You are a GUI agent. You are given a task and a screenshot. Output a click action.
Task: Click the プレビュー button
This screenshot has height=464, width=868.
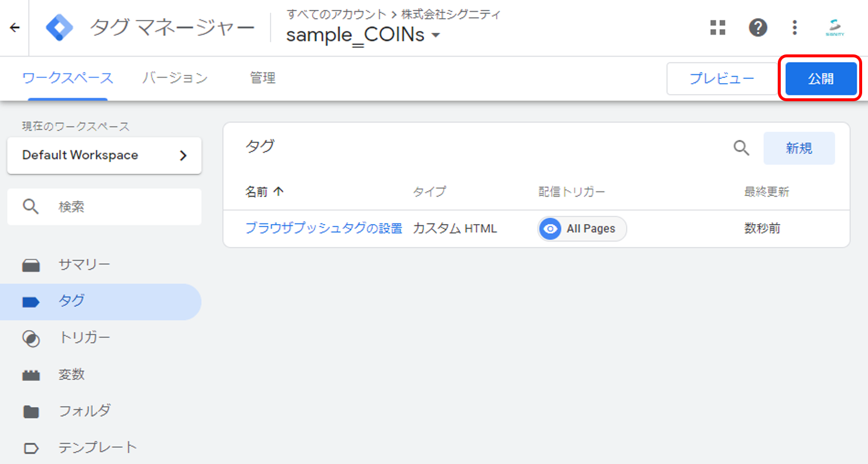[722, 78]
